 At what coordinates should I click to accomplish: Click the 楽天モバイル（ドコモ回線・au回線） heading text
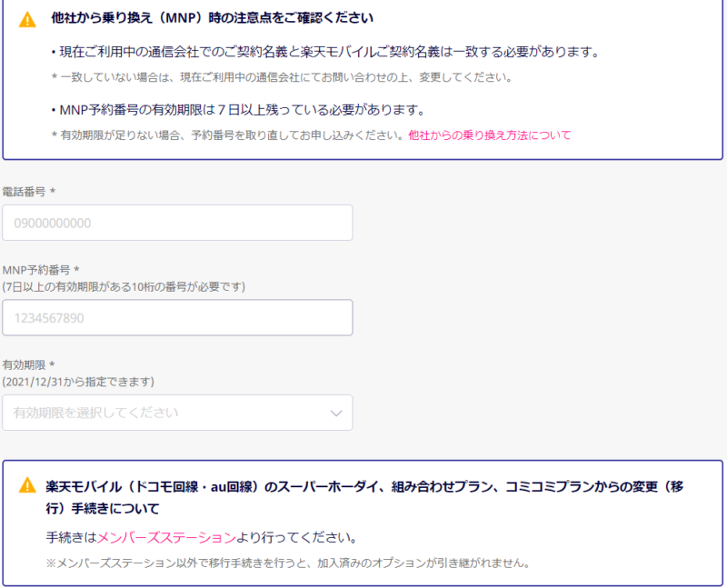[x=364, y=497]
